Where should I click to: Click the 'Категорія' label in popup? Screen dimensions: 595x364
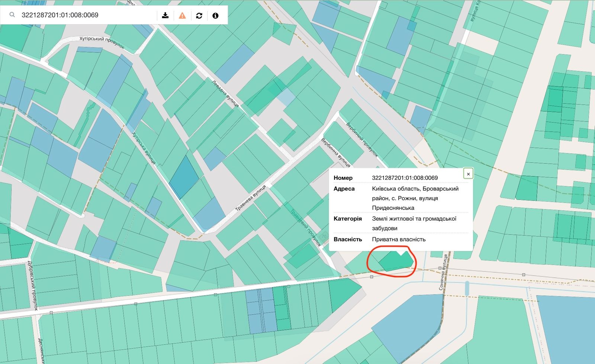pyautogui.click(x=347, y=219)
